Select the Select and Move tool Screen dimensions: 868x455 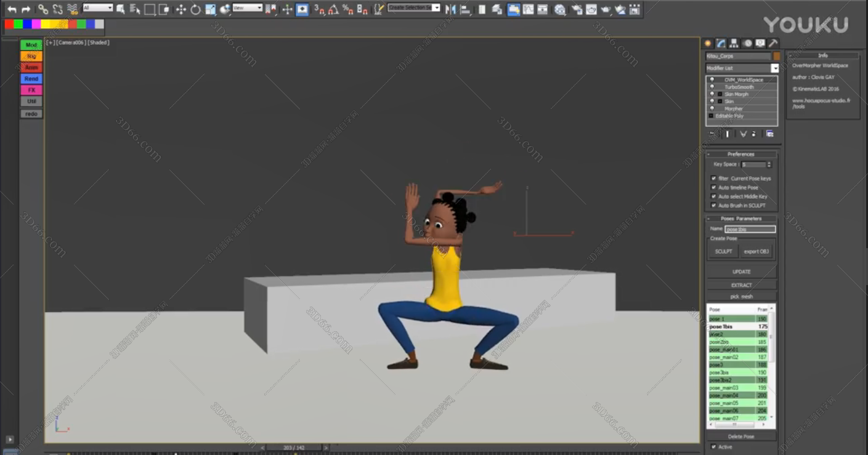coord(181,9)
